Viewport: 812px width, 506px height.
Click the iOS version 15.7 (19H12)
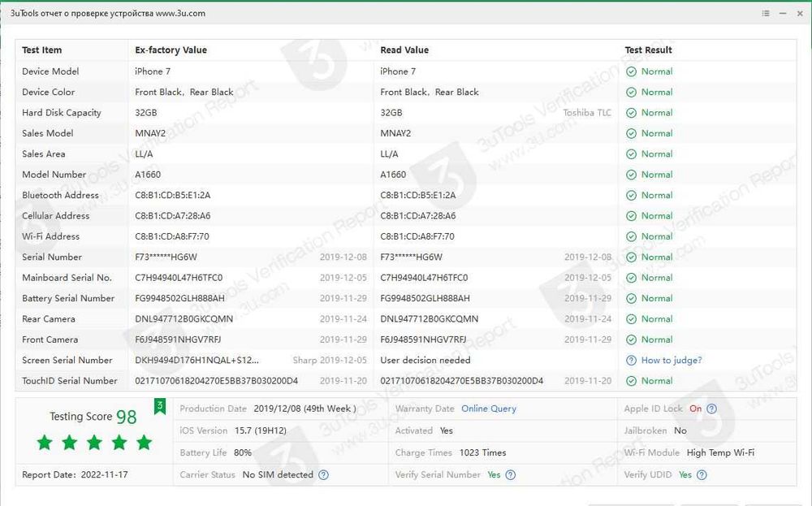pyautogui.click(x=261, y=431)
